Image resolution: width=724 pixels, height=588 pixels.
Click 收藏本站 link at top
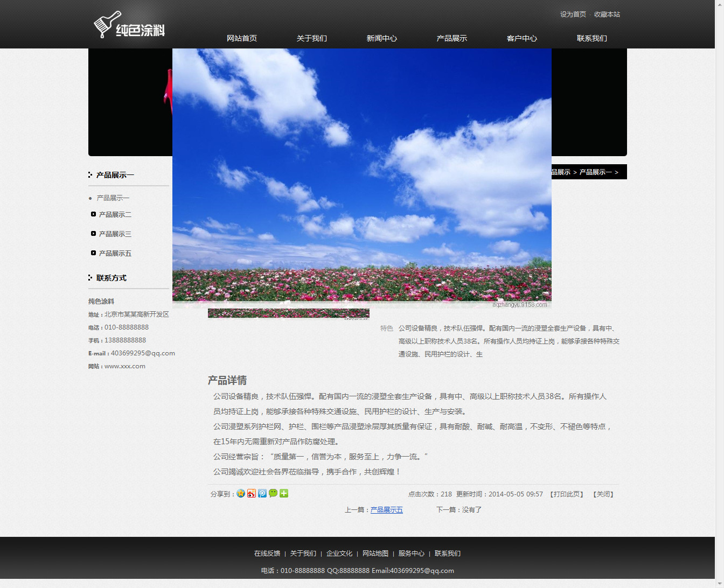coord(607,15)
